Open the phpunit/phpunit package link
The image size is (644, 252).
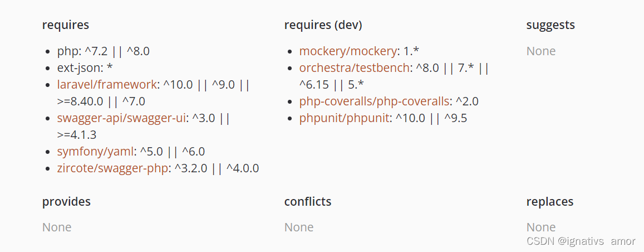344,118
